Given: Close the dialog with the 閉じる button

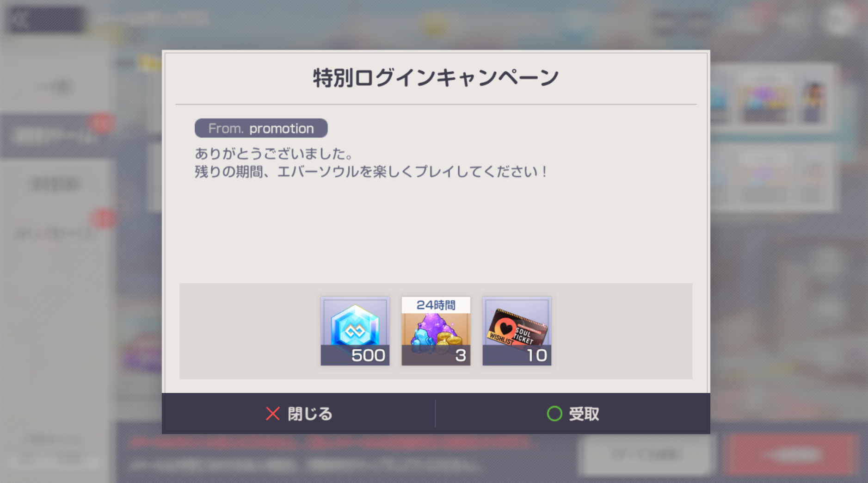Looking at the screenshot, I should 298,414.
